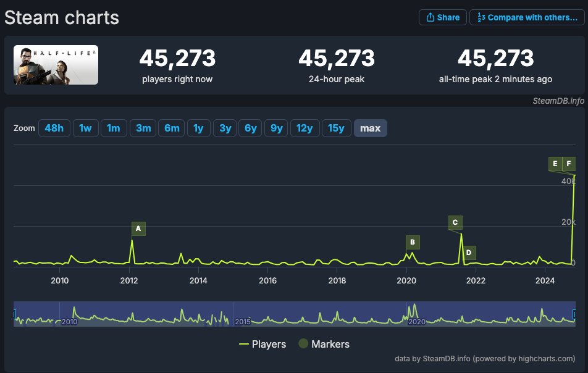Click the all-time peak value
Screen dimensions: 588x373
(496, 59)
